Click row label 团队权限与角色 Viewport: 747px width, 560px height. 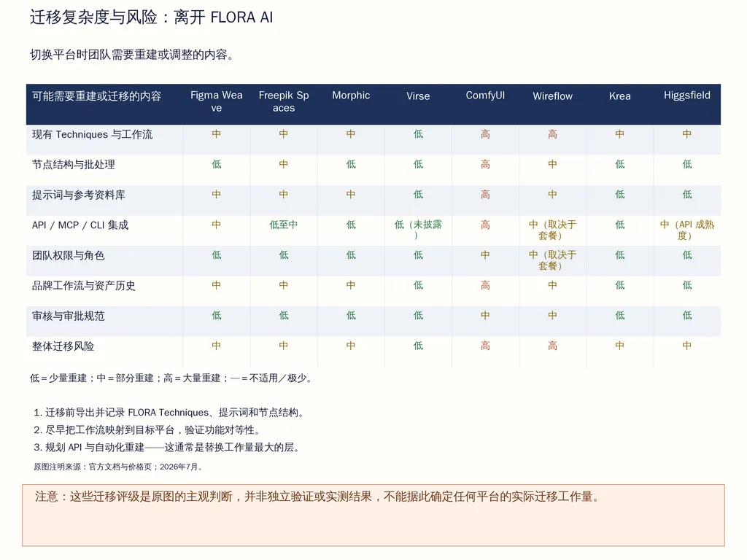click(68, 256)
